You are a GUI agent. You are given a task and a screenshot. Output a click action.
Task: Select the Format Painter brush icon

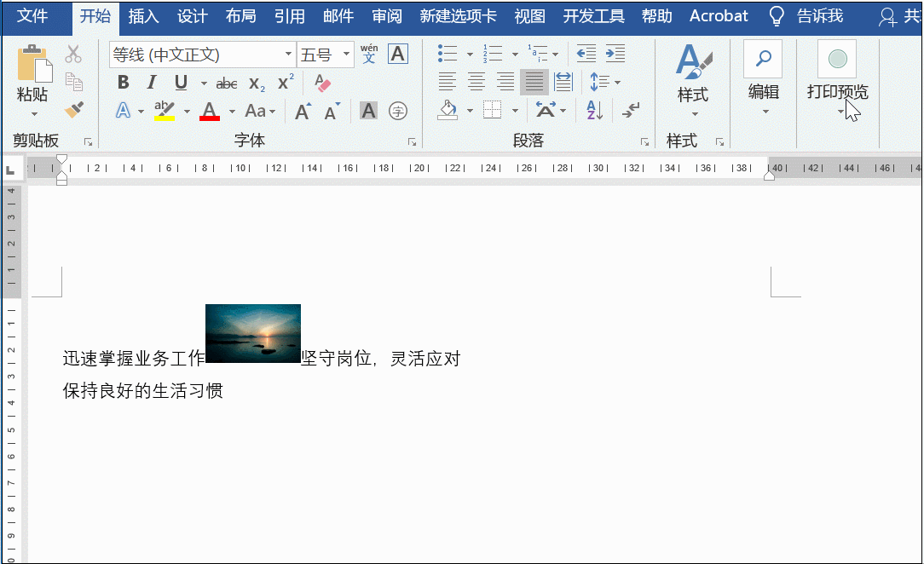[74, 110]
